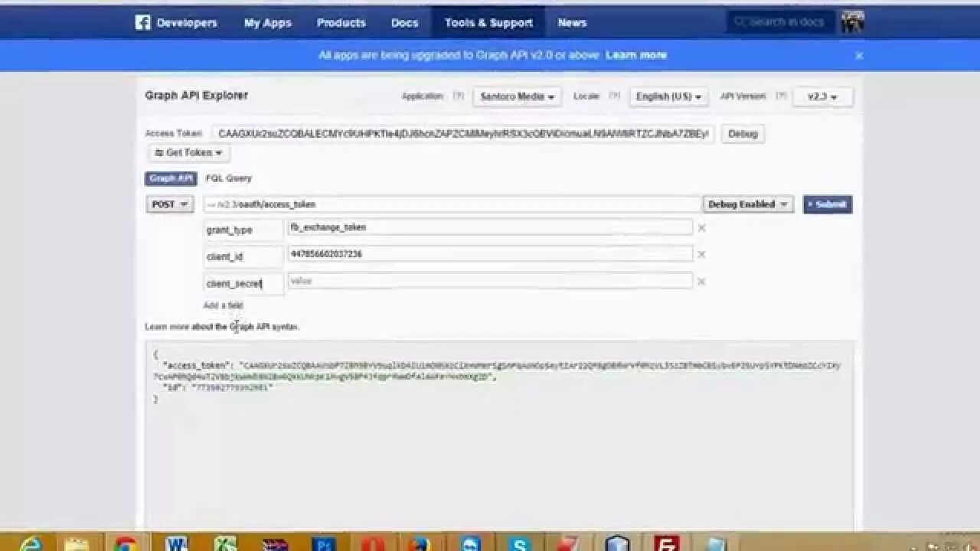Open help tooltip next to API Version
980x551 pixels.
(x=781, y=96)
